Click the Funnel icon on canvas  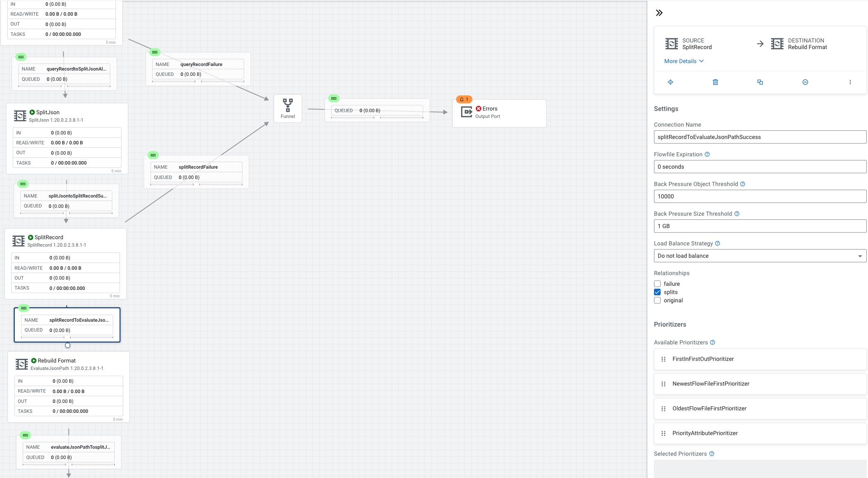tap(288, 105)
